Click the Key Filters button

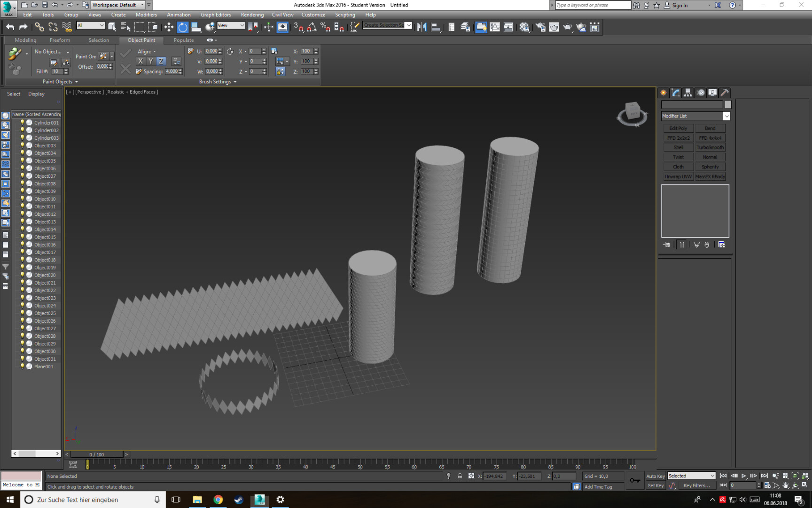point(696,485)
